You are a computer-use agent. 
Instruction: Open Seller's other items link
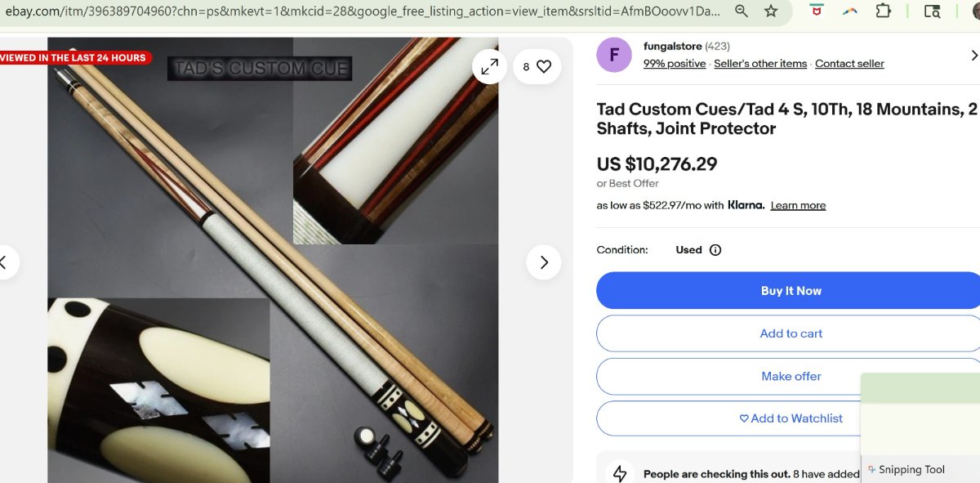[760, 64]
